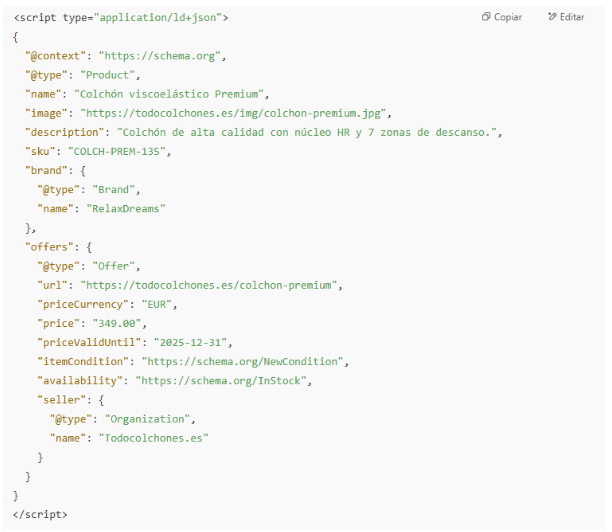Click the opening script tag line
This screenshot has width=612, height=532.
pos(121,17)
